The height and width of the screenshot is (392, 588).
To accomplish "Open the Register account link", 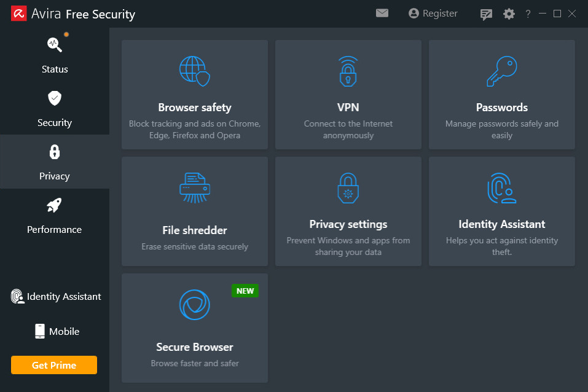I will click(433, 14).
